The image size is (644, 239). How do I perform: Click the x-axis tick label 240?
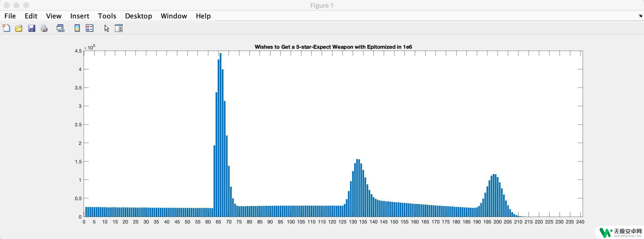(580, 222)
